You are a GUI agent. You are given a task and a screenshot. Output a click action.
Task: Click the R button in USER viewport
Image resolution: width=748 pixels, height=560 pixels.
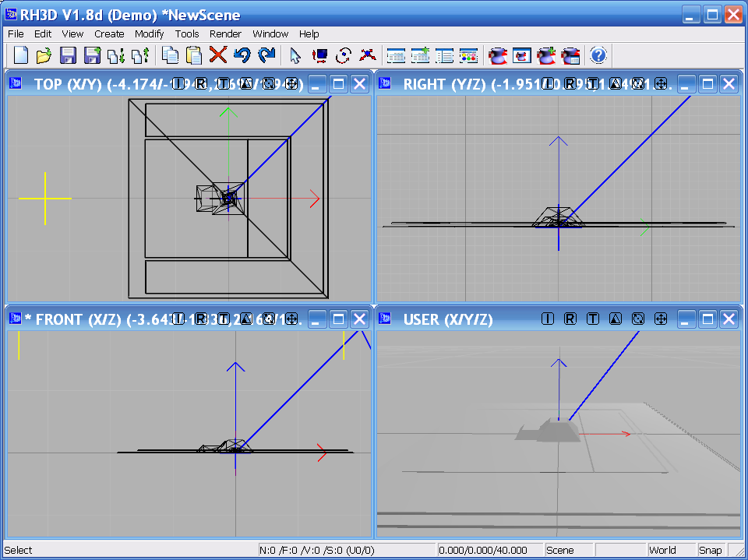pos(570,319)
